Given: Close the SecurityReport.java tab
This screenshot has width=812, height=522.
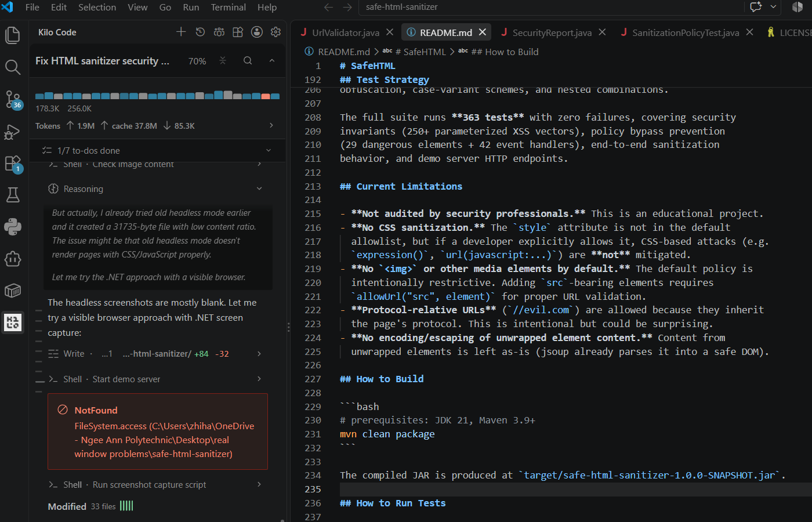Looking at the screenshot, I should [602, 32].
